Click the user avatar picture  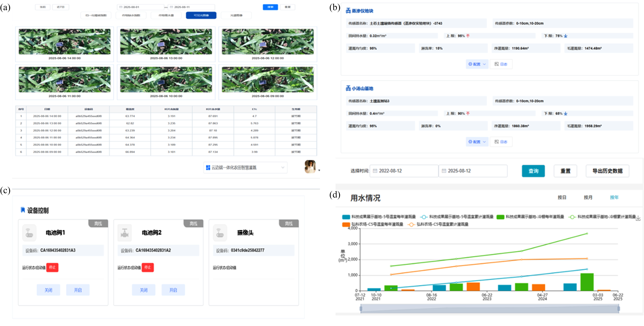tap(310, 167)
